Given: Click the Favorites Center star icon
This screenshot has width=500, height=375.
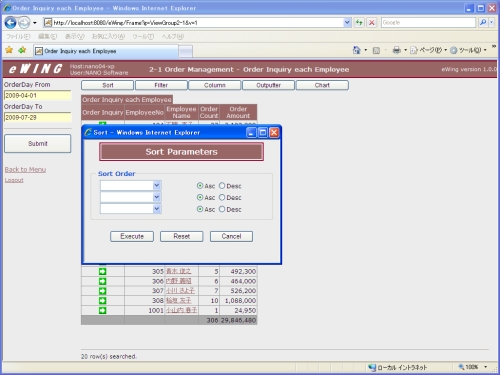Looking at the screenshot, I should pos(9,50).
